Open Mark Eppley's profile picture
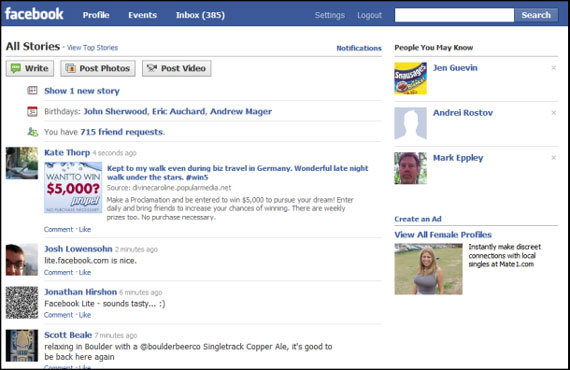The image size is (570, 370). click(410, 168)
